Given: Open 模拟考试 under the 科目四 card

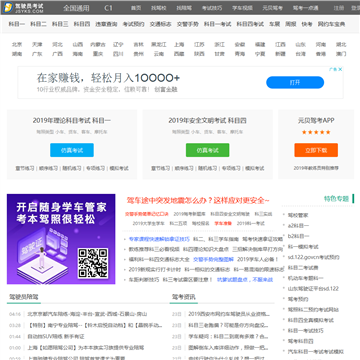Looking at the screenshot, I should 255,168.
